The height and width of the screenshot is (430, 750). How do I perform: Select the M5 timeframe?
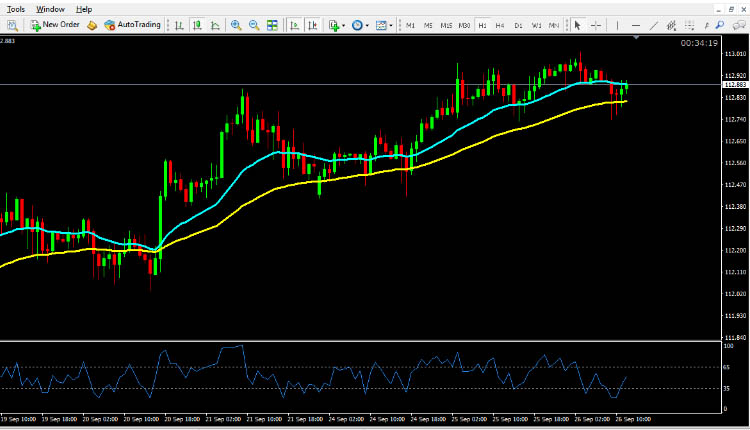428,25
